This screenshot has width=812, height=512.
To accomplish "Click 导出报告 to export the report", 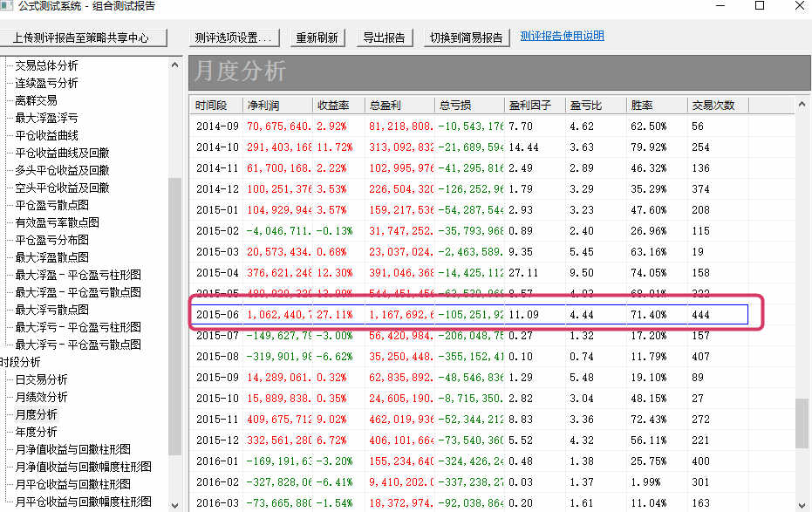I will [x=384, y=38].
